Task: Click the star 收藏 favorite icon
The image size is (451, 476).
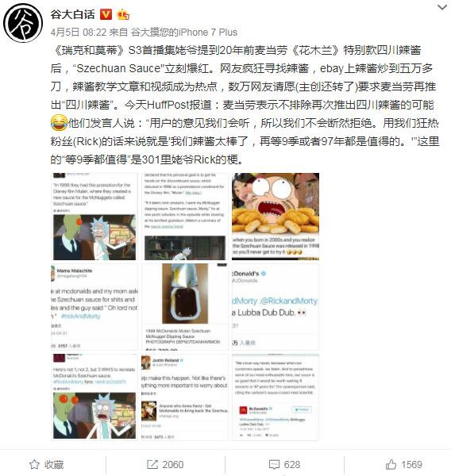Action: point(34,464)
